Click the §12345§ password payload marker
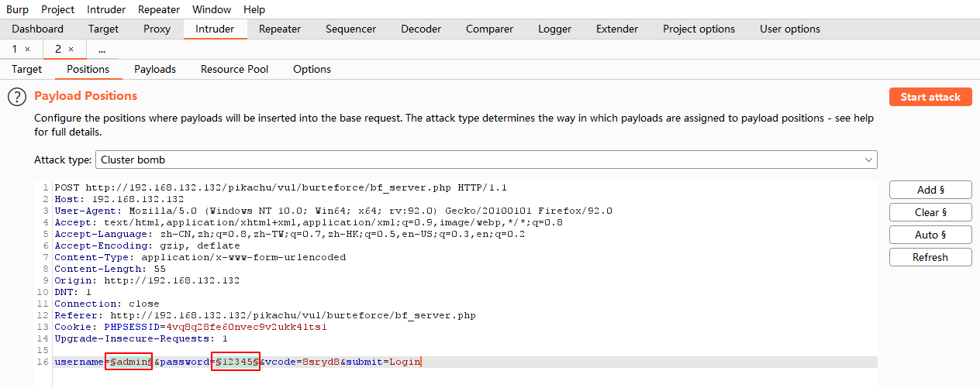Screen dimensions: 980x388 click(236, 362)
